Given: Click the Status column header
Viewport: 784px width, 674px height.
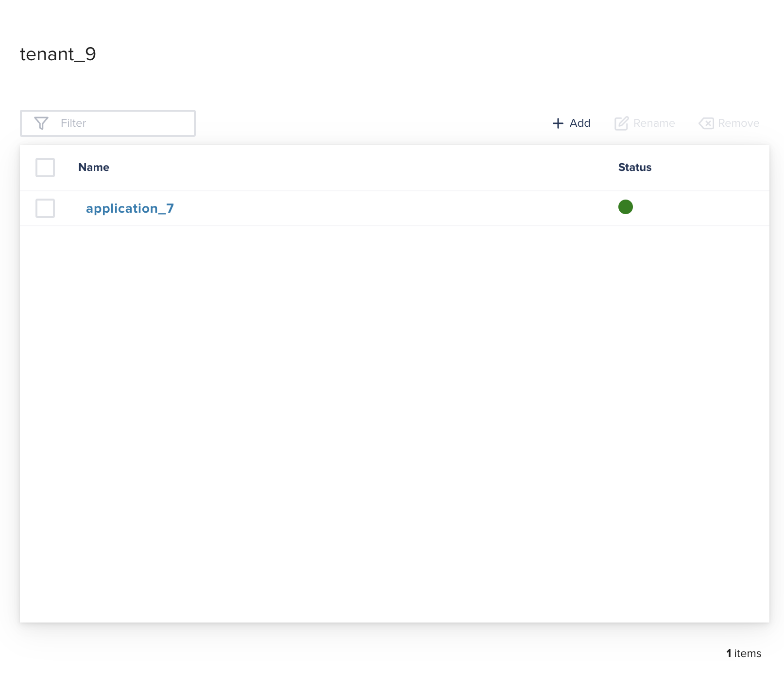Looking at the screenshot, I should point(634,168).
